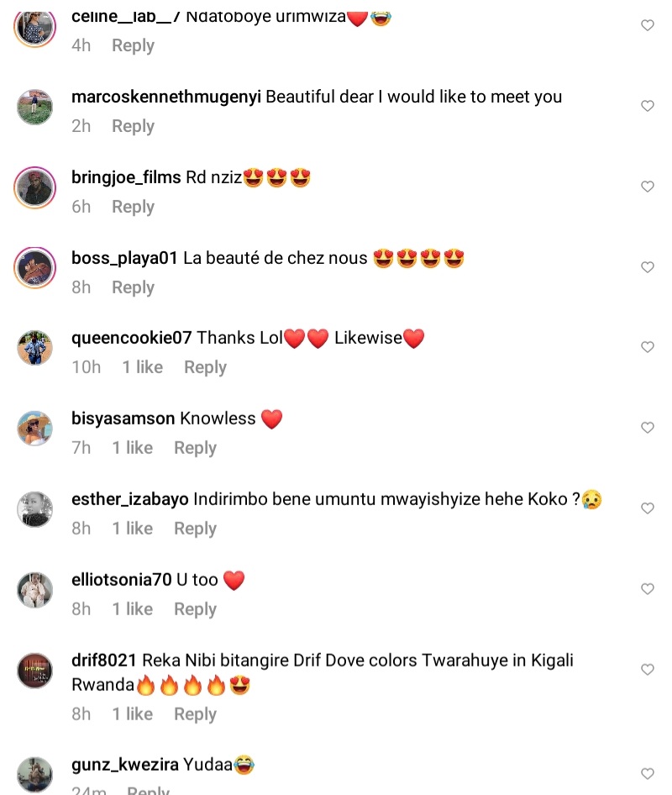672x795 pixels.
Task: Like the bisyasamson Knowless comment
Action: (648, 428)
